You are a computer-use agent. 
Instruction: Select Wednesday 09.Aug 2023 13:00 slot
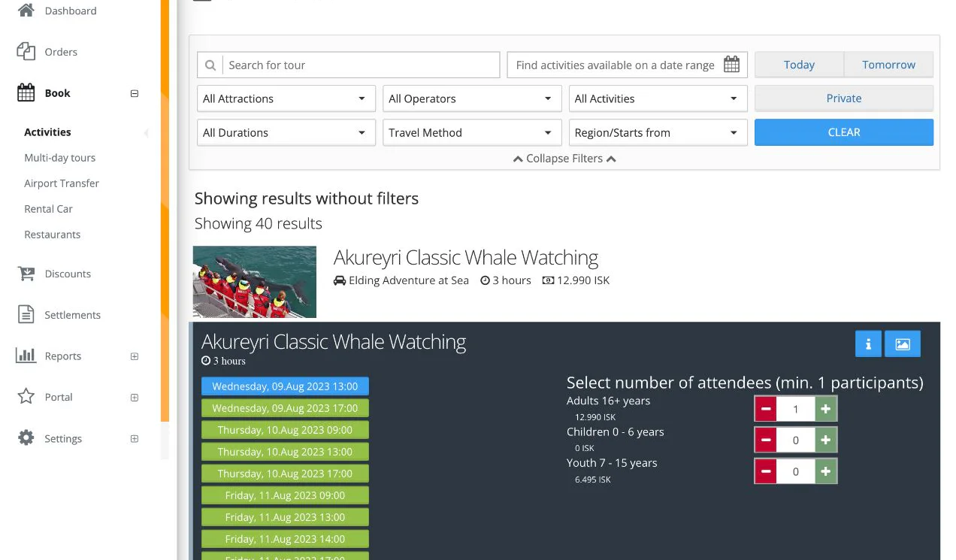pyautogui.click(x=285, y=386)
